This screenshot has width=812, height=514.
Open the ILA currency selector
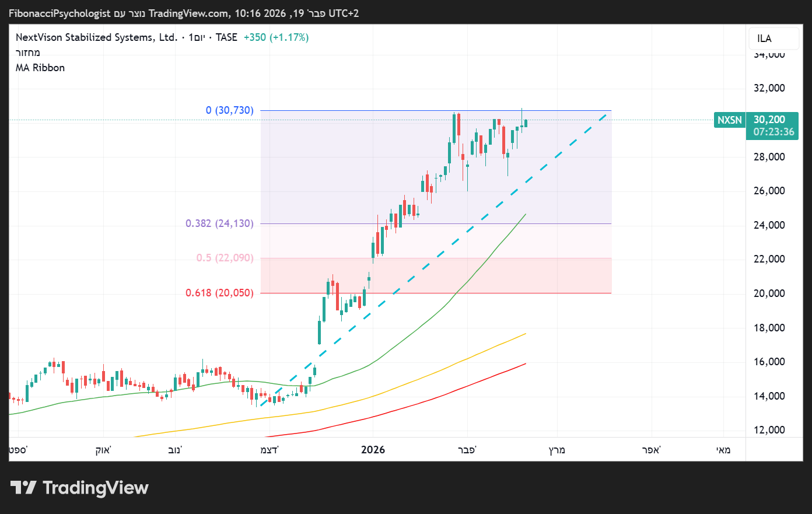(774, 39)
